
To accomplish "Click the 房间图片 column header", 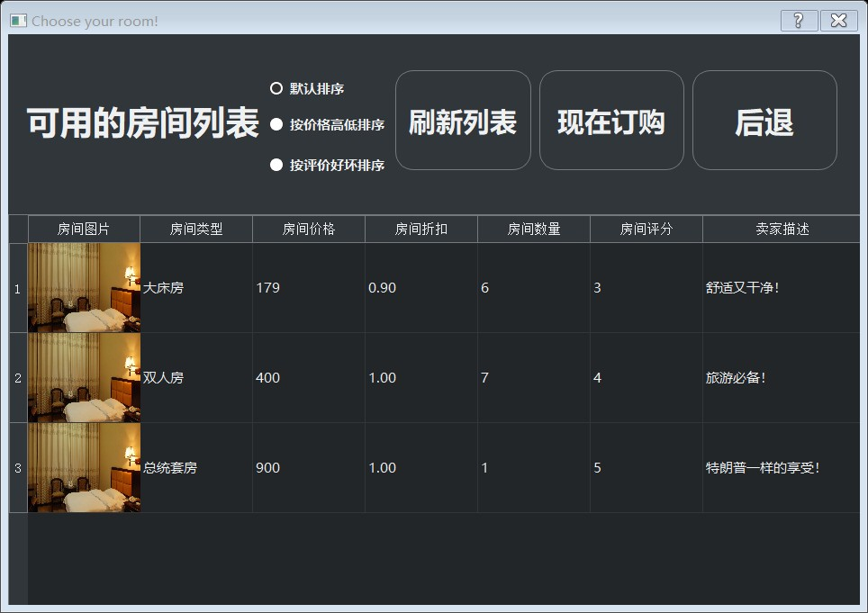I will click(x=84, y=229).
